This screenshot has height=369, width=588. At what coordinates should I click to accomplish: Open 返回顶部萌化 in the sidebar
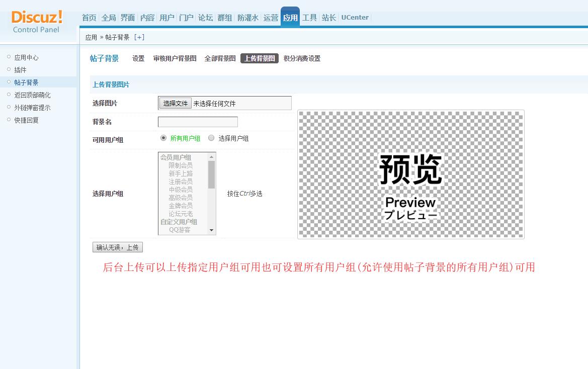(x=32, y=95)
